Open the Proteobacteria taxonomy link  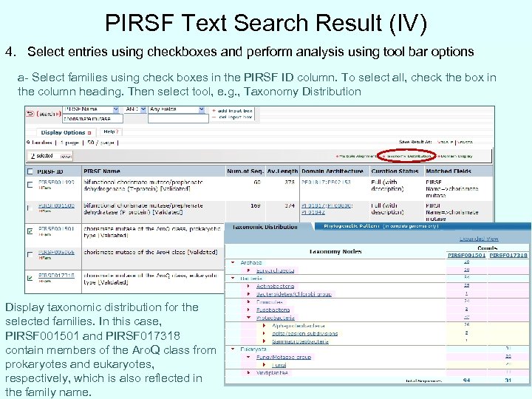pyautogui.click(x=275, y=318)
